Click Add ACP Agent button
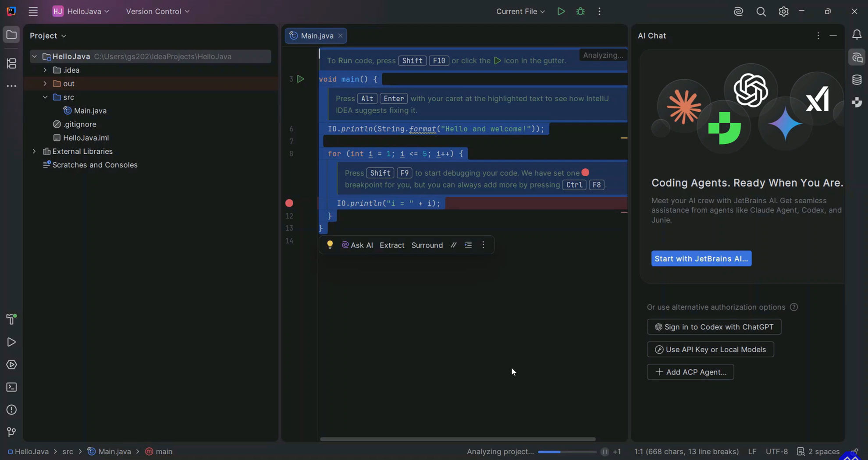This screenshot has width=868, height=460. [690, 372]
